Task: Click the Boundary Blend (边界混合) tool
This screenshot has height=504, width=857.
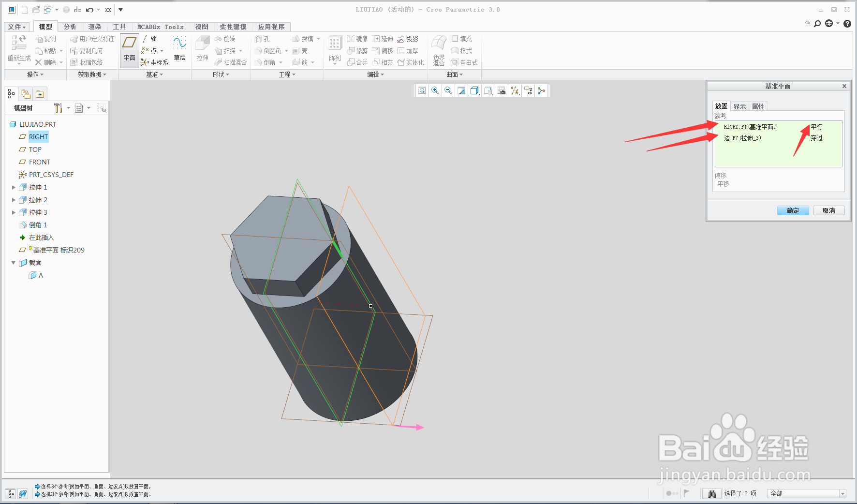Action: (439, 50)
